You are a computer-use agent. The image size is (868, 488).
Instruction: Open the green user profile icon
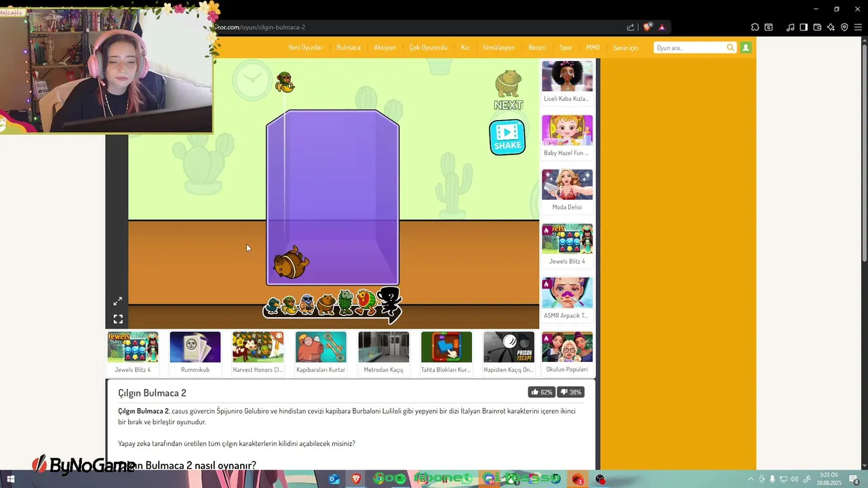click(745, 47)
